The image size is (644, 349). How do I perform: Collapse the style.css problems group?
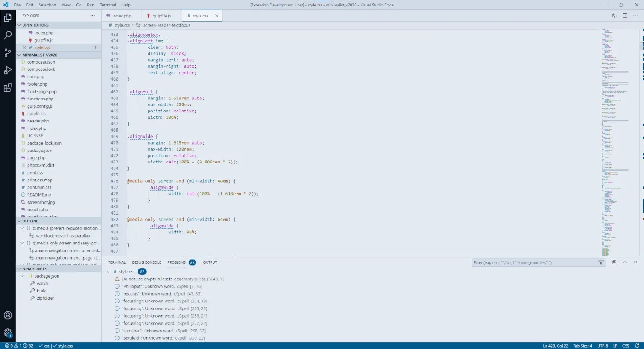(x=109, y=272)
